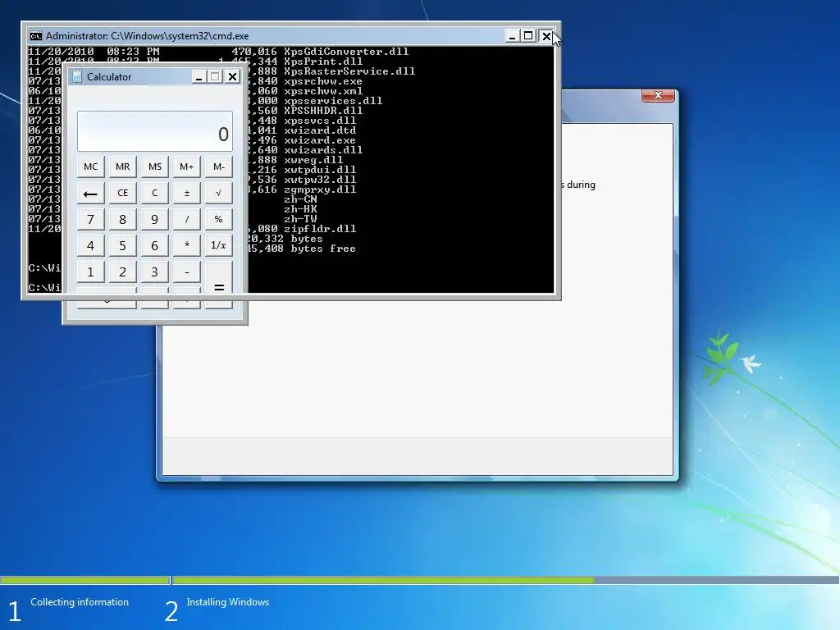Click the MC memory clear button
Screen dimensions: 840x630
[90, 167]
